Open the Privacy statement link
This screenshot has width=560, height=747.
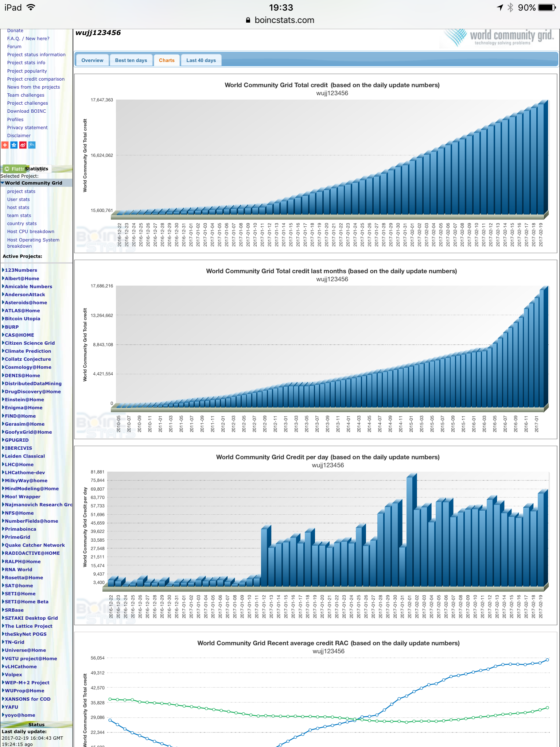[x=27, y=127]
